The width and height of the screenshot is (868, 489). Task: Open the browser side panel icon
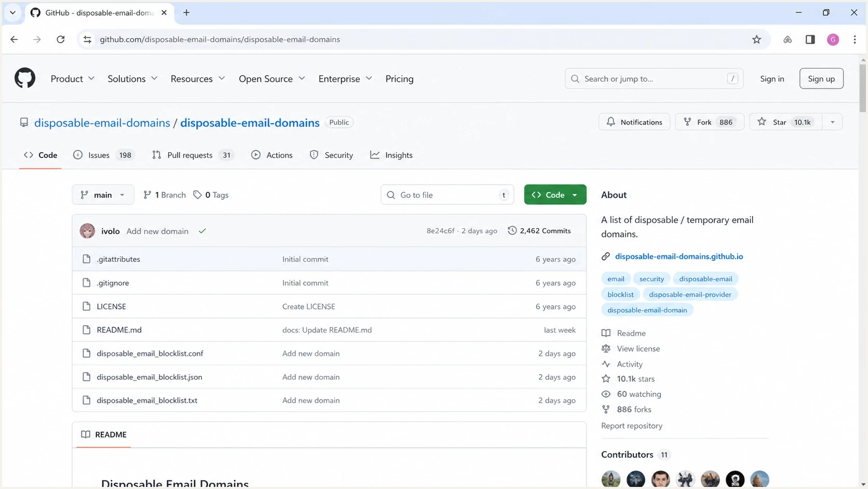tap(810, 39)
